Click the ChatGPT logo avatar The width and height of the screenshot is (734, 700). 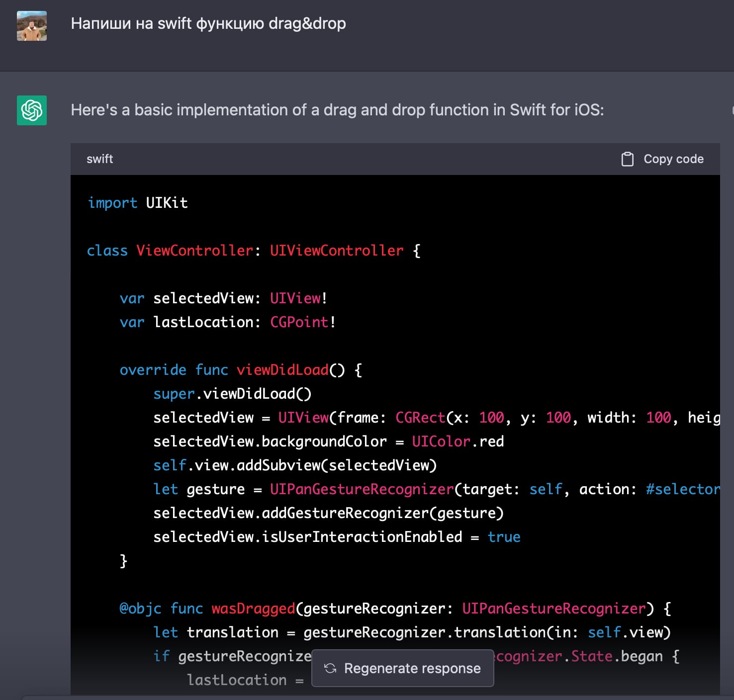click(x=32, y=110)
